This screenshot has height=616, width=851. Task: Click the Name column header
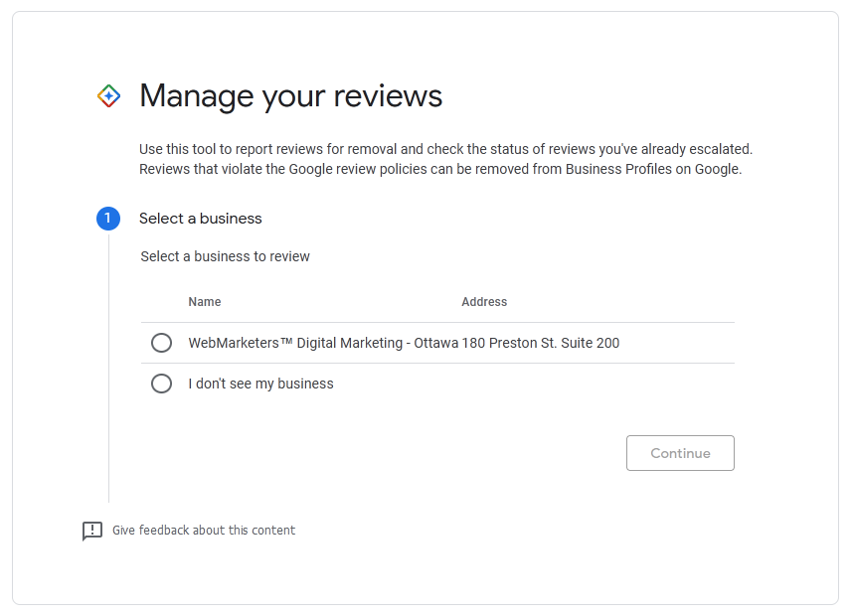[205, 301]
